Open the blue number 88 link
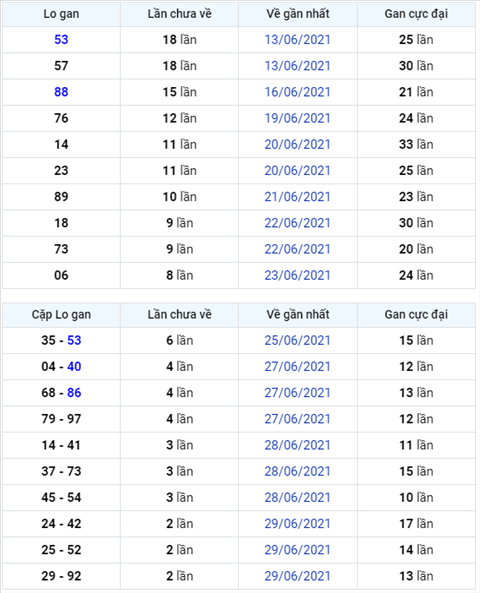 tap(61, 92)
